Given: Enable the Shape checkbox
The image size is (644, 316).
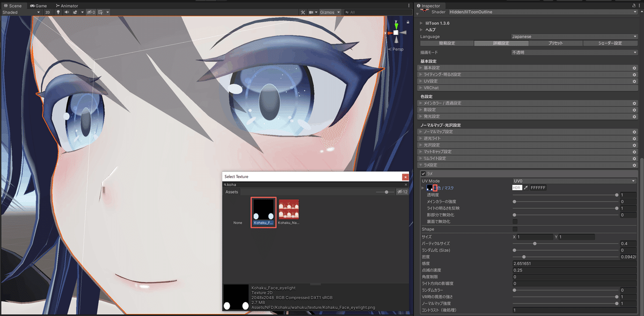Looking at the screenshot, I should click(x=515, y=229).
